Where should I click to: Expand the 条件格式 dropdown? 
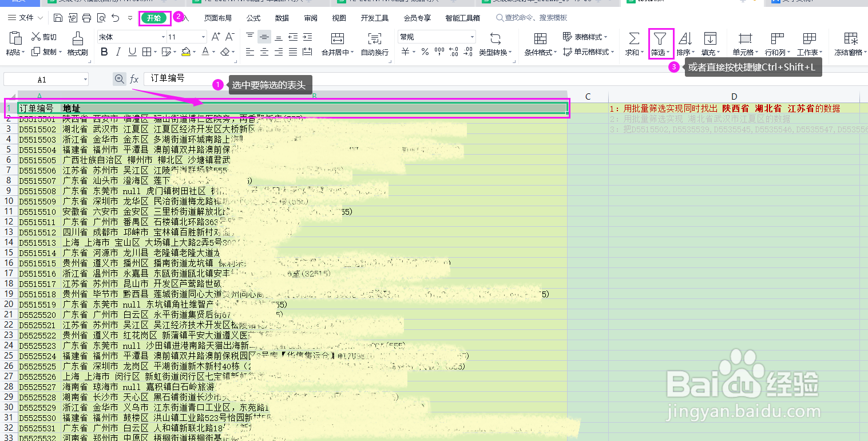(x=556, y=53)
